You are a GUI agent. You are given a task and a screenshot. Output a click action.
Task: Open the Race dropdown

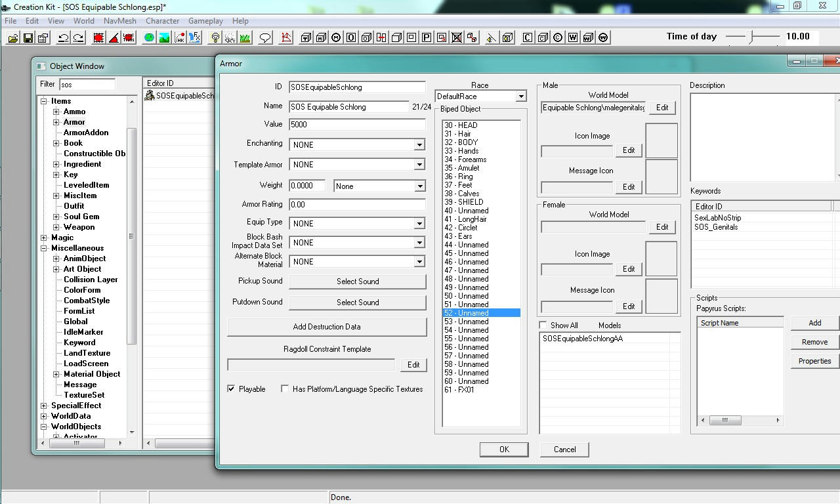520,96
